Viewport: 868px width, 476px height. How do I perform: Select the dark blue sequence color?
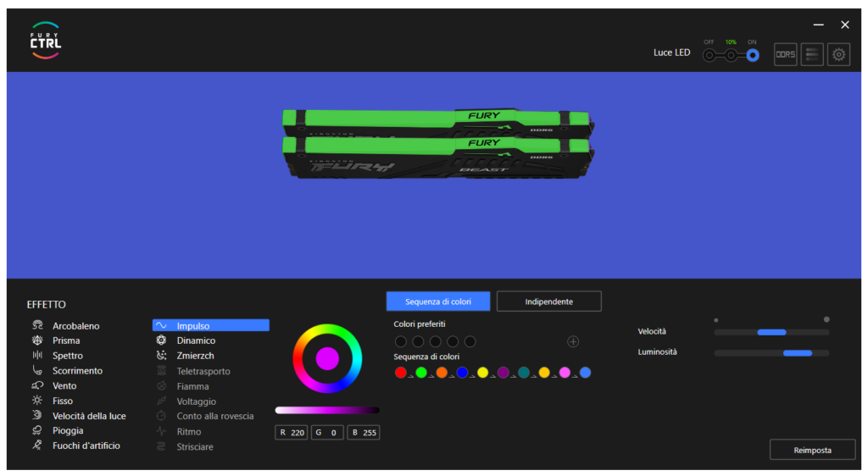coord(462,373)
